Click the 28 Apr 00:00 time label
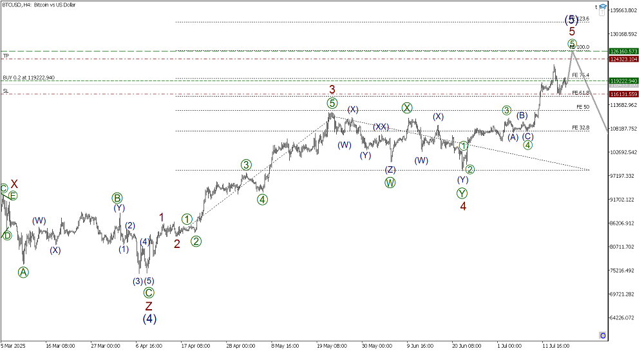This screenshot has width=644, height=351. tap(241, 346)
